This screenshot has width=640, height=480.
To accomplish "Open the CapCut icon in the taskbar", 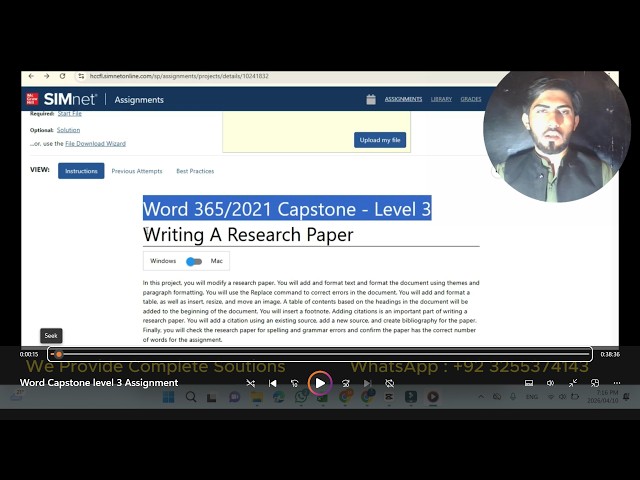I will pos(389,397).
